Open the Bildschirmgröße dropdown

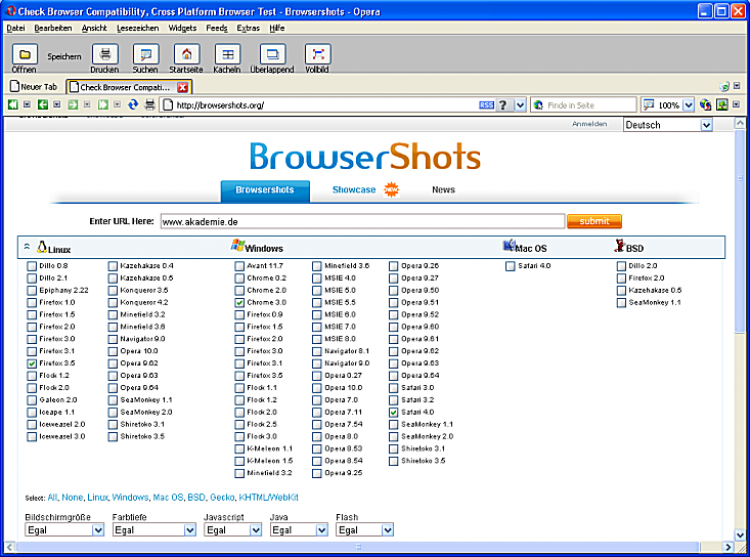tap(64, 530)
